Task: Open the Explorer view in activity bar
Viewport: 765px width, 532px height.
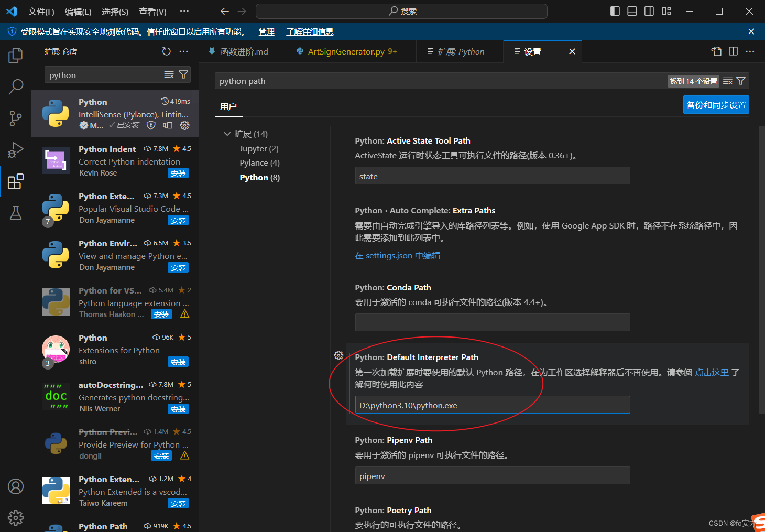Action: point(16,55)
